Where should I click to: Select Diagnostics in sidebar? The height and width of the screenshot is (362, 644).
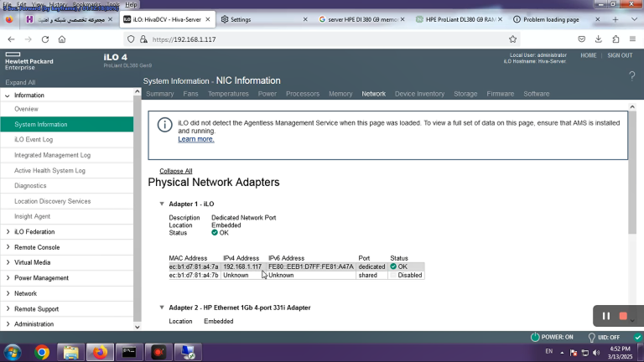[30, 185]
